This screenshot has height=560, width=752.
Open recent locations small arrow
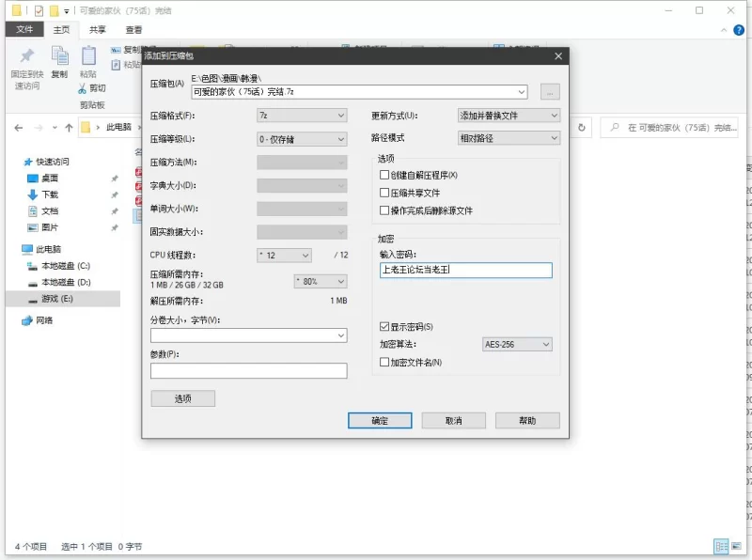coord(55,128)
